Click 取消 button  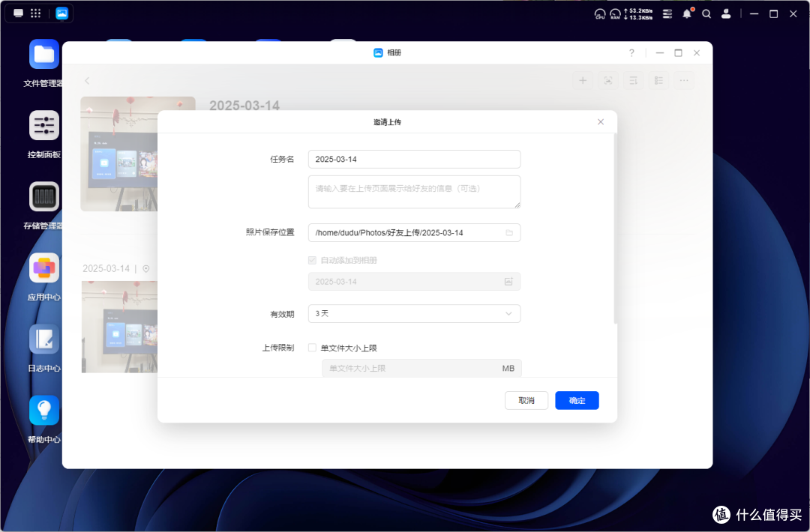[x=526, y=400]
